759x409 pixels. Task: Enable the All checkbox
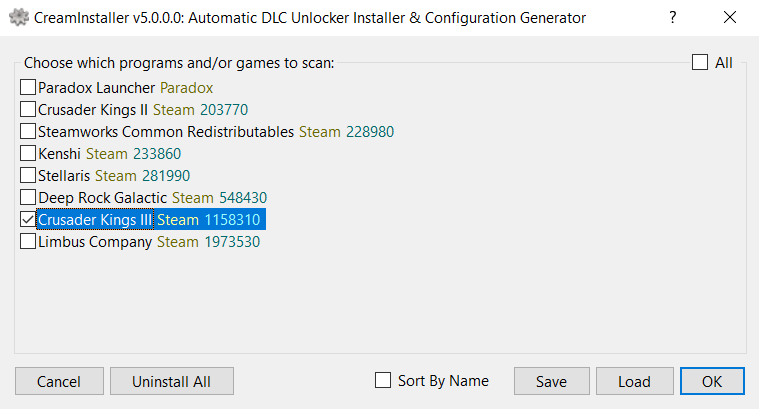[700, 63]
